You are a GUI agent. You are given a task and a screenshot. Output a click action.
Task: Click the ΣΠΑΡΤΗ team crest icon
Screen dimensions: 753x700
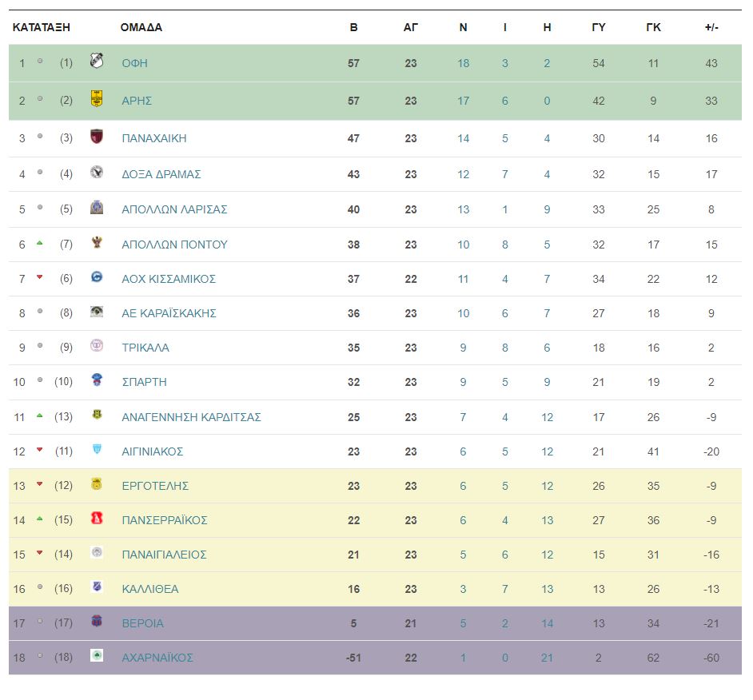(x=97, y=380)
